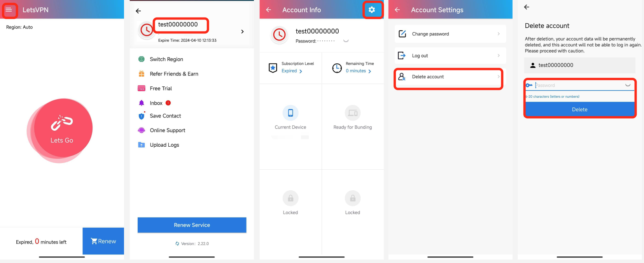Tap the Lets Go connect button
644x263 pixels.
tap(62, 128)
